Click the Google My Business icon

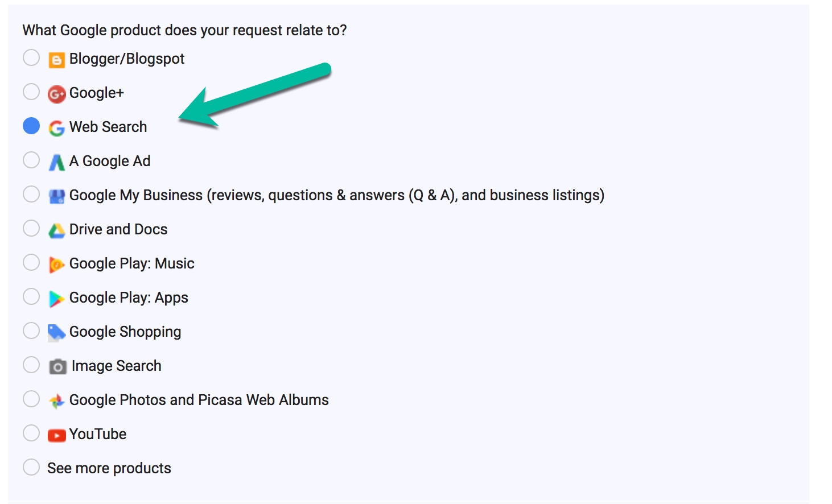(56, 195)
